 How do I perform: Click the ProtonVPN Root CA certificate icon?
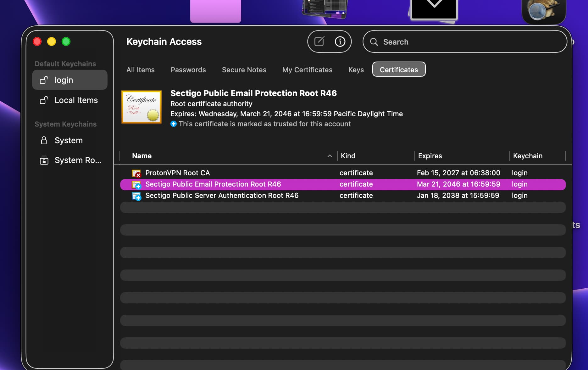(136, 173)
